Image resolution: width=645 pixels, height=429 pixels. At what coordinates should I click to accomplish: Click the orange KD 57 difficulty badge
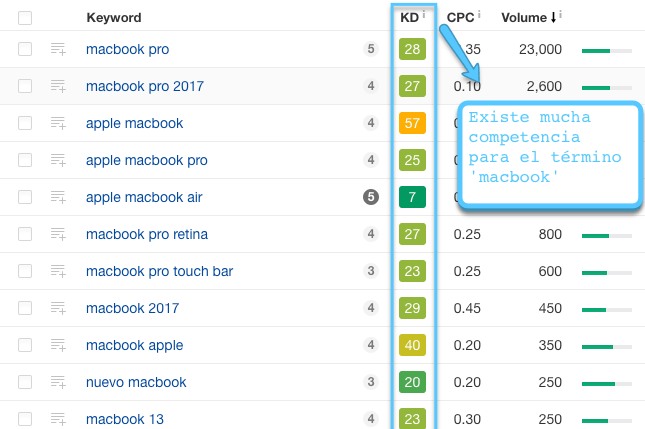(412, 123)
